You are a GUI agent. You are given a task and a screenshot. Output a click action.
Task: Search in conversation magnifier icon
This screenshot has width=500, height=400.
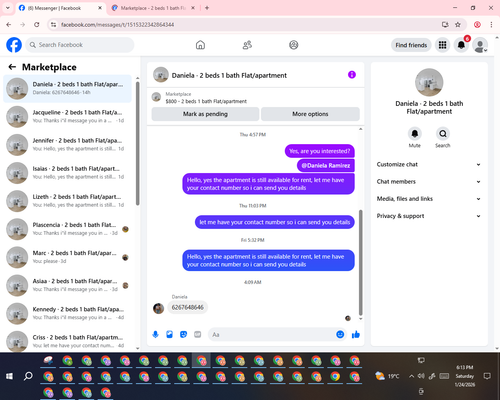coord(443,134)
